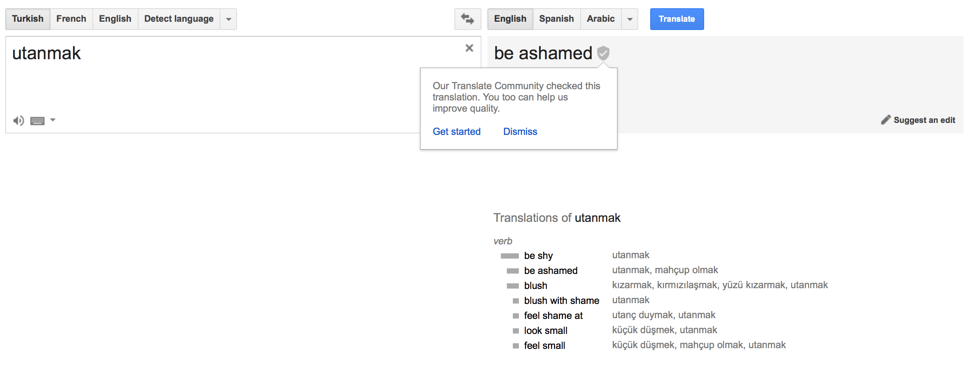Open the virtual keyboard icon
This screenshot has width=980, height=374.
click(x=37, y=121)
